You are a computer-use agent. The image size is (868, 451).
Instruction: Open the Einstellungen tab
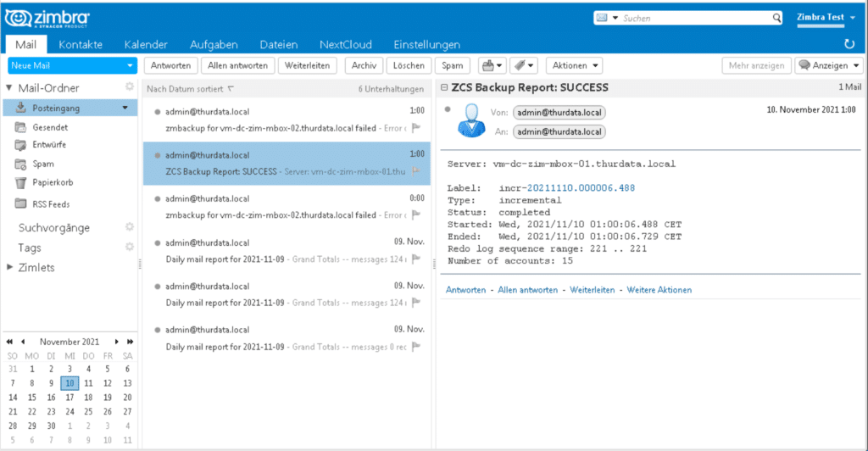tap(427, 44)
